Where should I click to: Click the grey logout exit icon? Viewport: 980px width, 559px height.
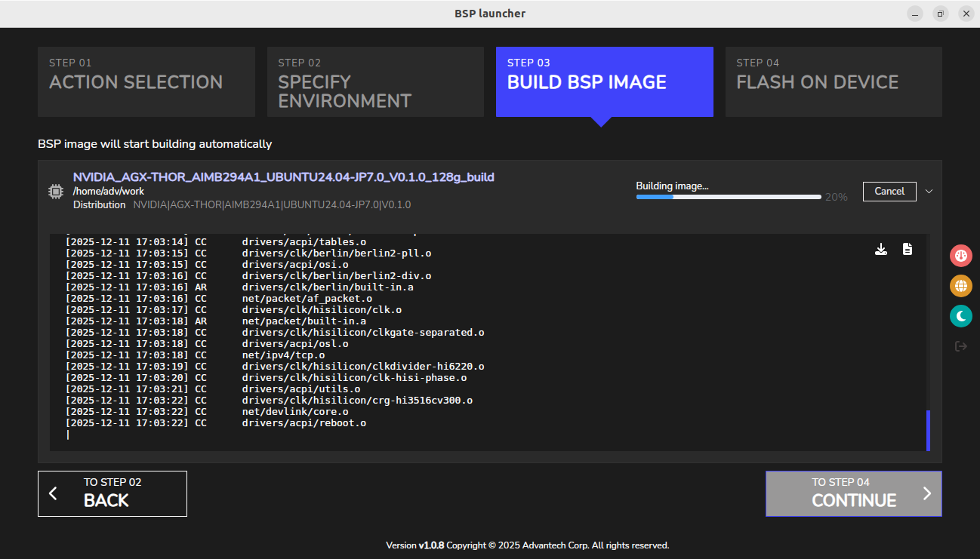[960, 346]
